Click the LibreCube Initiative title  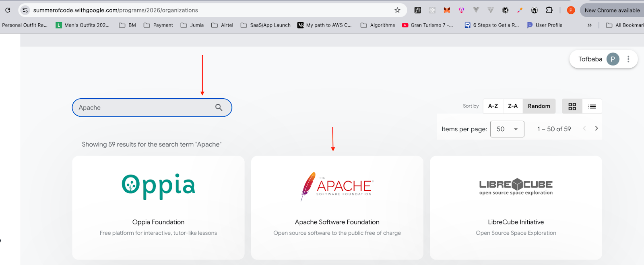516,222
